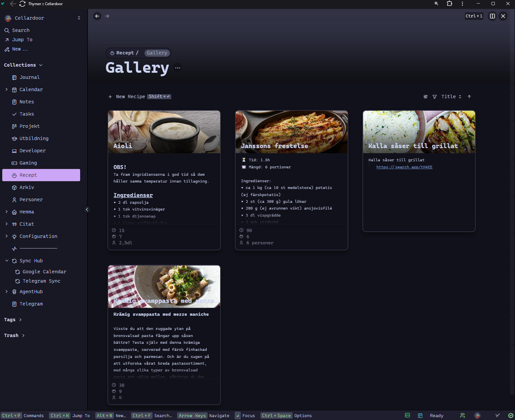Close the Gallery panel

tap(503, 16)
